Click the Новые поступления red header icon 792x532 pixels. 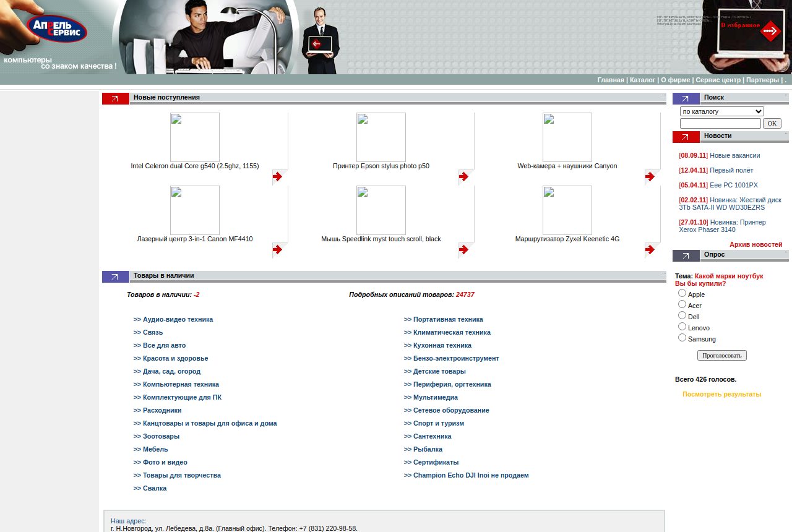tap(116, 98)
